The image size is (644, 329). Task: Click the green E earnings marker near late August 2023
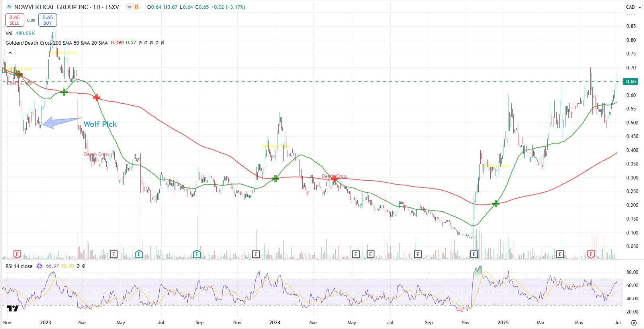pyautogui.click(x=197, y=254)
